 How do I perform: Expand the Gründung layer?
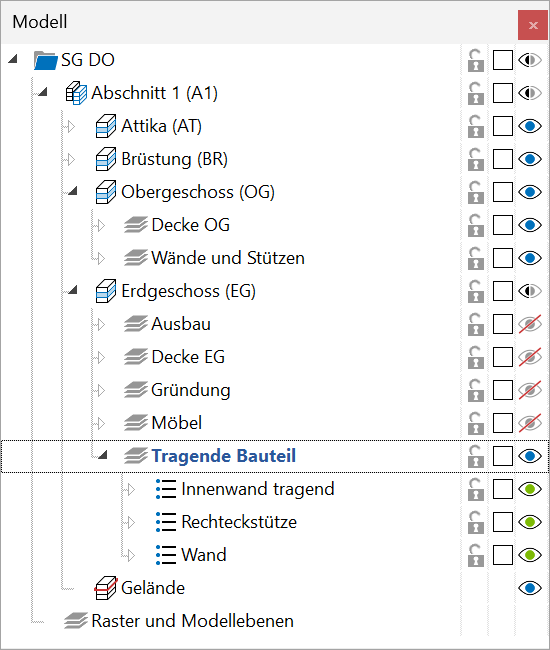tap(101, 390)
